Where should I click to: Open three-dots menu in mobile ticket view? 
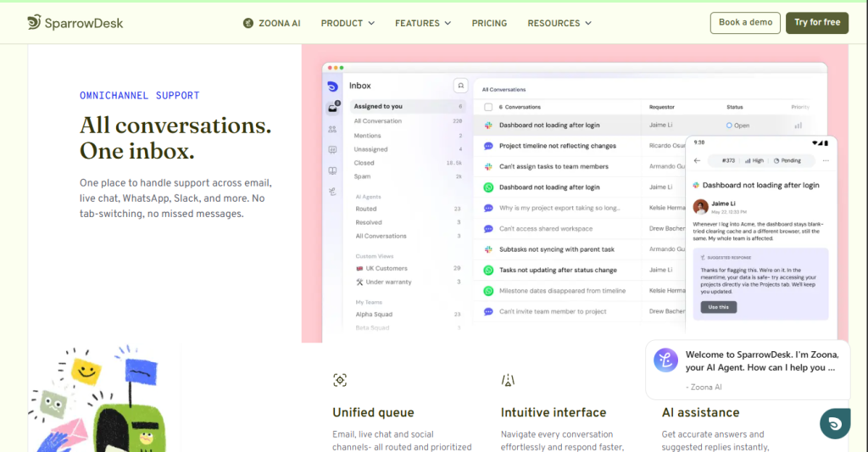tap(826, 160)
